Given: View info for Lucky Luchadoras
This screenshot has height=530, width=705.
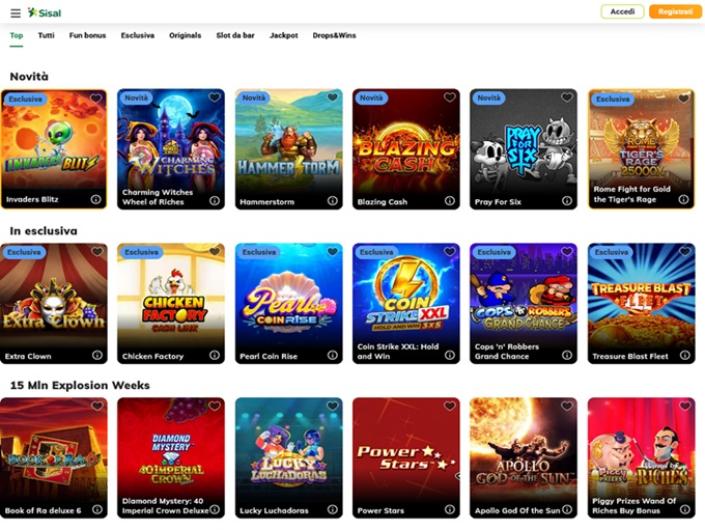Looking at the screenshot, I should coord(332,509).
